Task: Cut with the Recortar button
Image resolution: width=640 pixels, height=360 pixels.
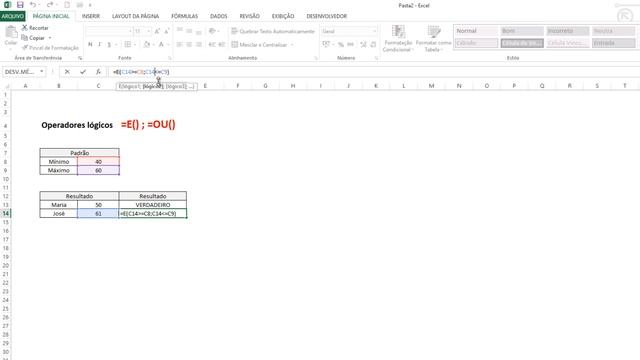Action: [x=35, y=28]
